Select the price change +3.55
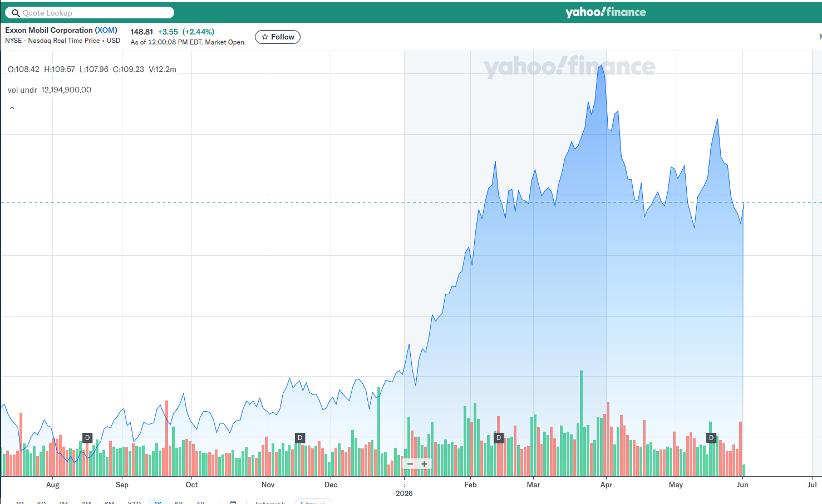 click(168, 32)
